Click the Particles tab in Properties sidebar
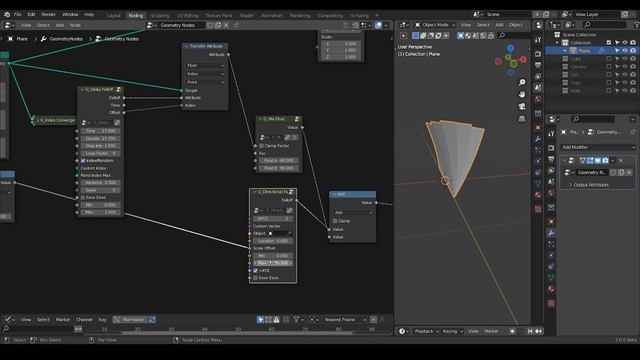640x360 pixels. 551,244
